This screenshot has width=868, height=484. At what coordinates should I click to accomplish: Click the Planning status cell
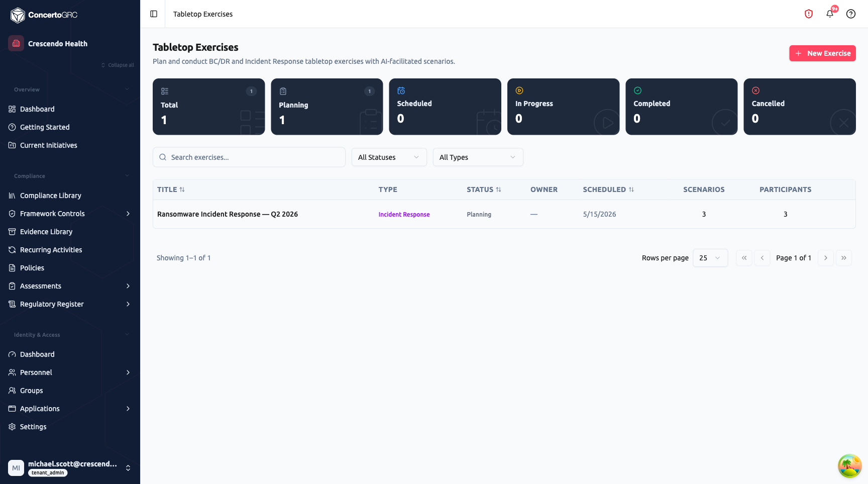coord(479,215)
